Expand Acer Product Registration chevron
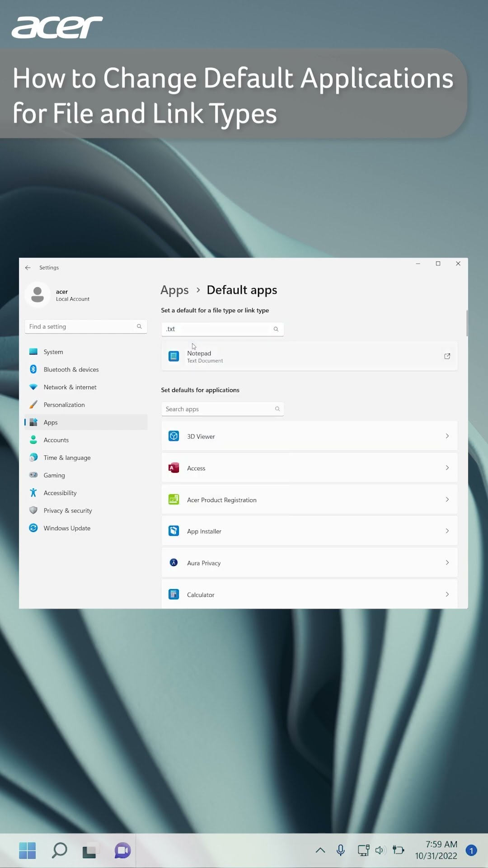The width and height of the screenshot is (488, 868). 447,500
